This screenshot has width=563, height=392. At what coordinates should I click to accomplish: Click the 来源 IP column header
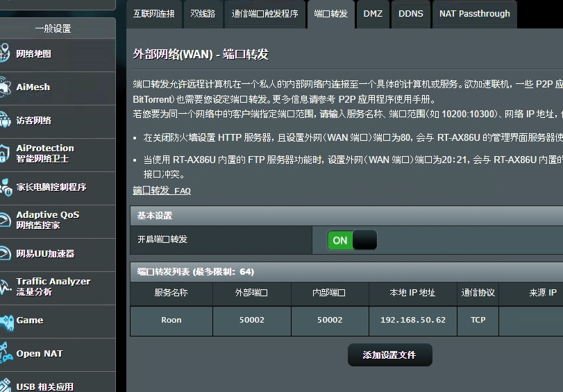coord(531,293)
